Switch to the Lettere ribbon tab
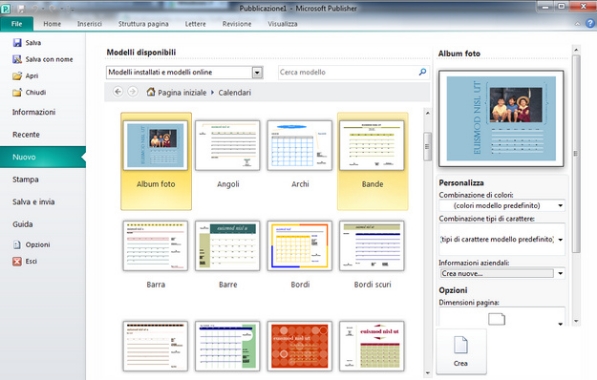Viewport: 597px width, 380px height. [195, 24]
